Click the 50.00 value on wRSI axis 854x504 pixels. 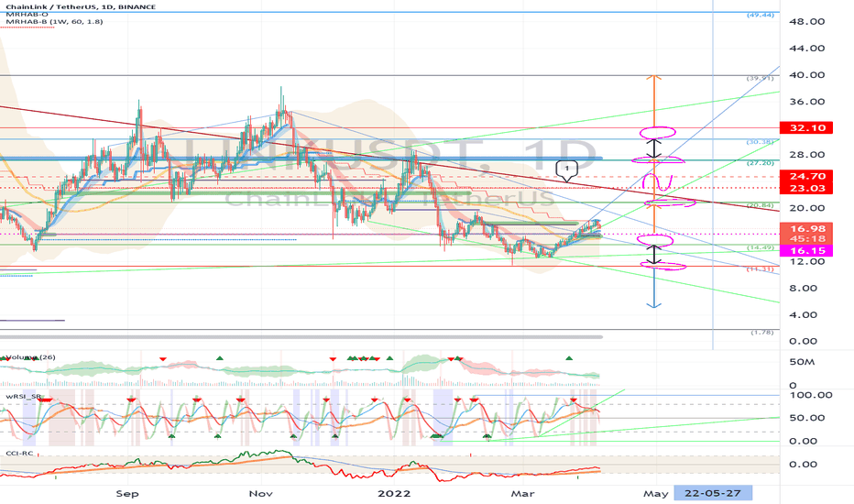(x=806, y=418)
